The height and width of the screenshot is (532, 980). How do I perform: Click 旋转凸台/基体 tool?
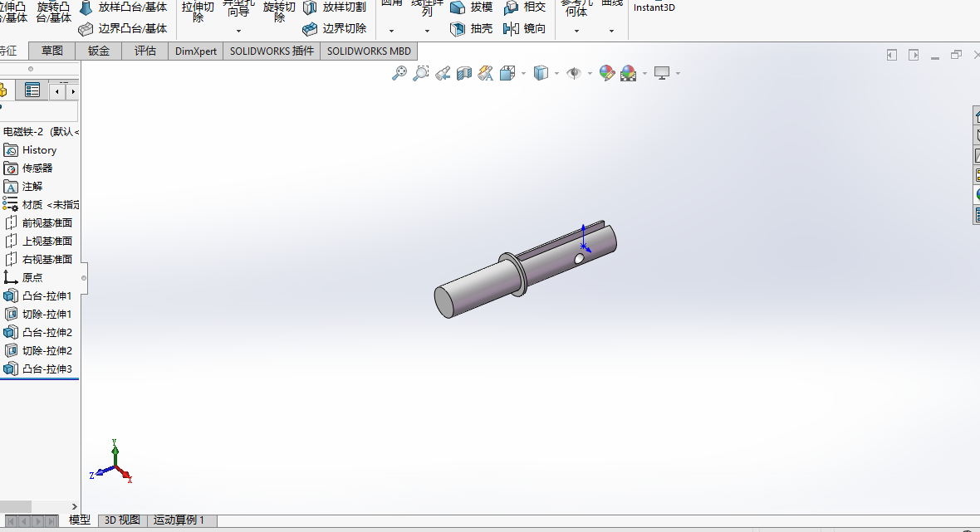(x=53, y=12)
